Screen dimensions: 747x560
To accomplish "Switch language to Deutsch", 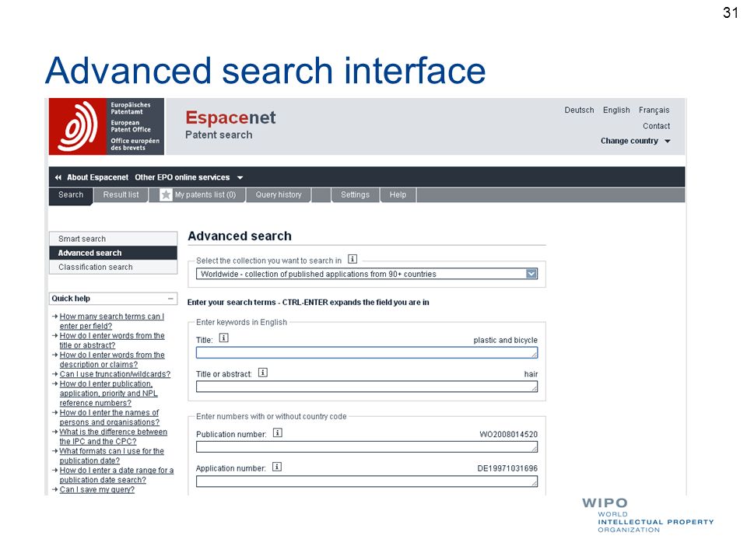I will pos(579,110).
